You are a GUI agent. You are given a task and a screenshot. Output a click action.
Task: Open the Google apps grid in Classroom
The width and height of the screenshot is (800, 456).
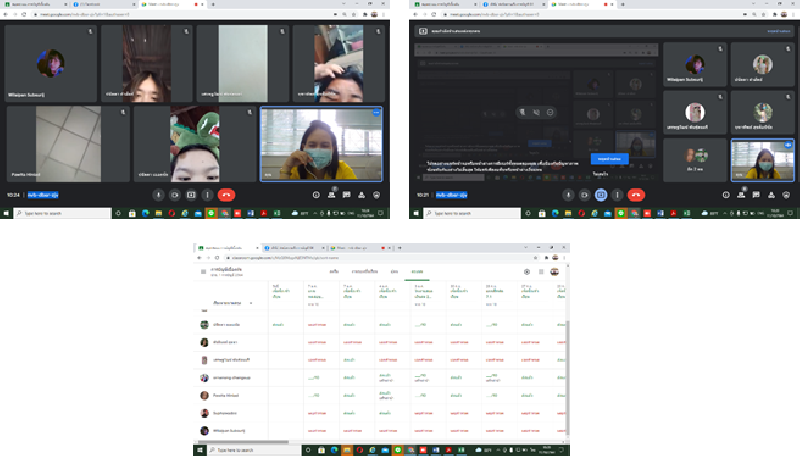click(x=541, y=271)
